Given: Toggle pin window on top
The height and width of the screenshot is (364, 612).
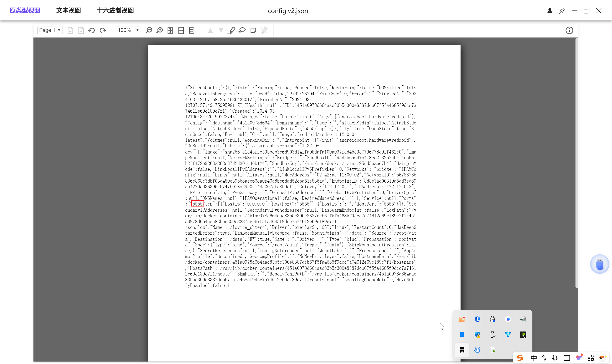Looking at the screenshot, I should tap(562, 11).
